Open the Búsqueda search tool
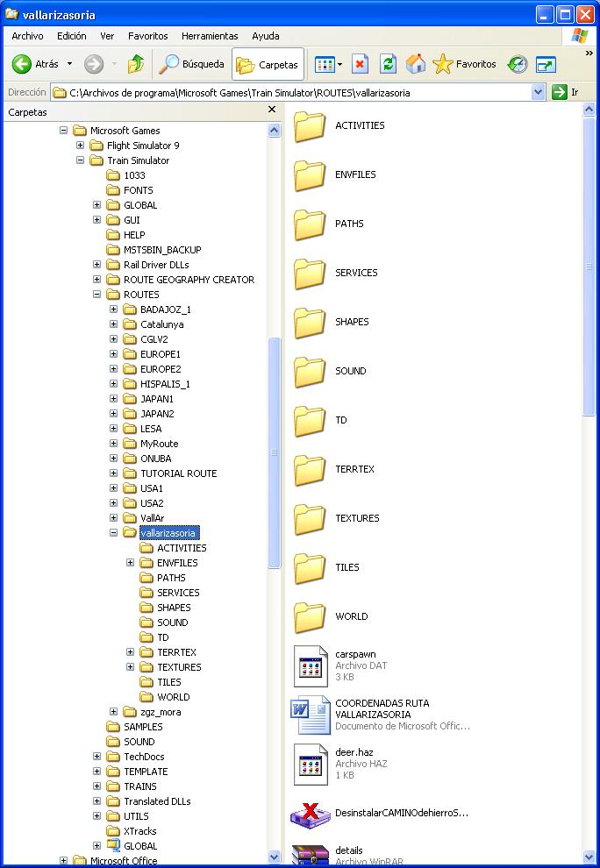600x868 pixels. [x=191, y=64]
